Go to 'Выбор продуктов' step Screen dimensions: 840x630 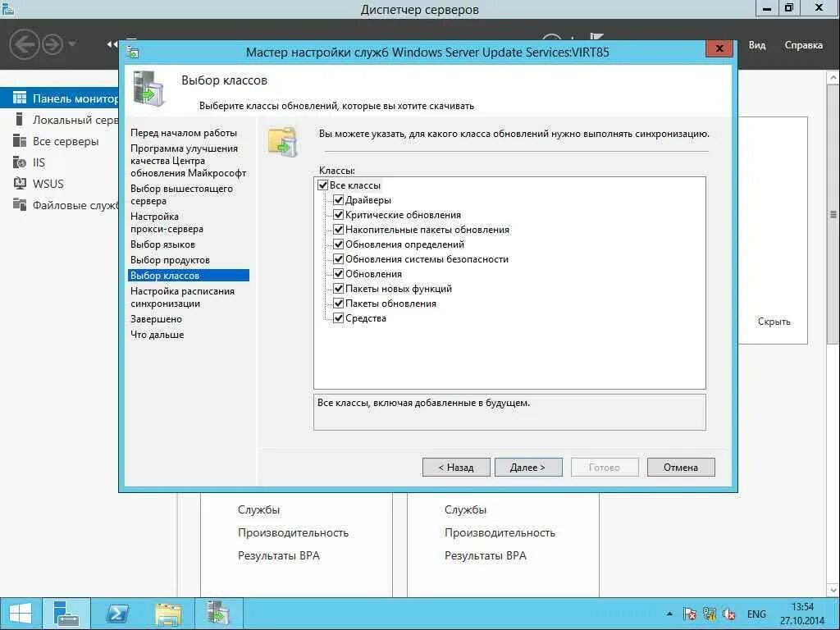click(171, 260)
